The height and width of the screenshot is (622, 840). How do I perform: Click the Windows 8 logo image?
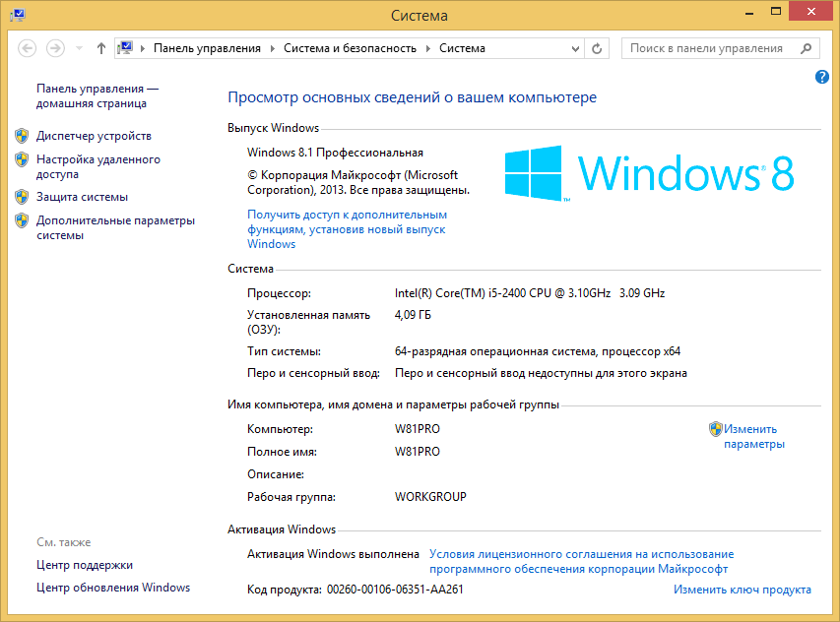point(649,173)
